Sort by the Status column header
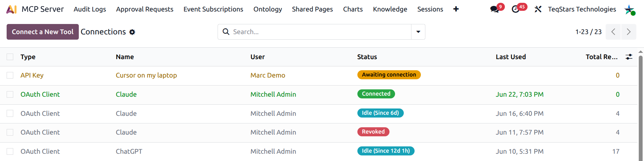 pyautogui.click(x=367, y=57)
